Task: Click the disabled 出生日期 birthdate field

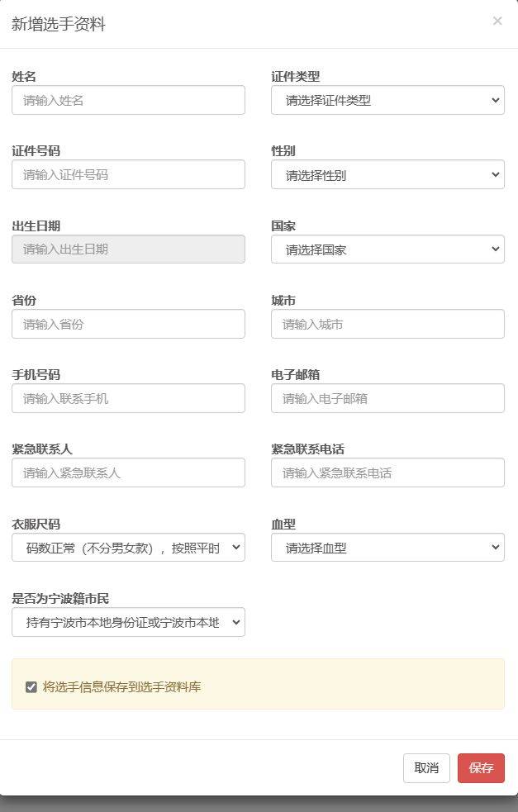Action: pos(128,249)
